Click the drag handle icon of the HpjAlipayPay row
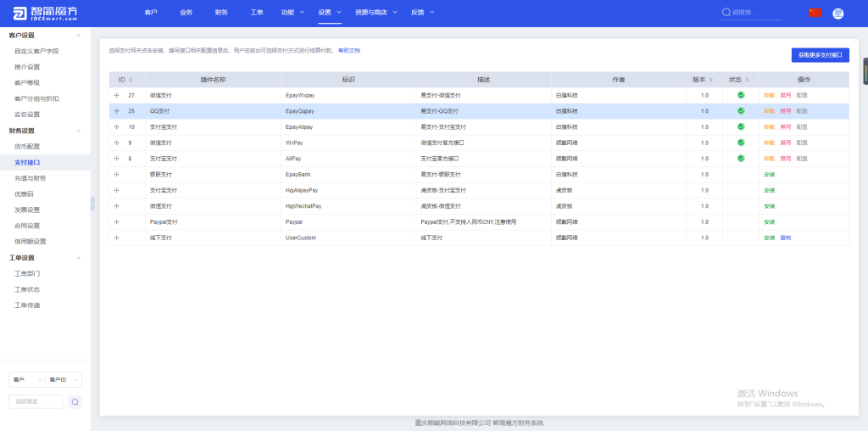This screenshot has width=868, height=431. [x=117, y=190]
